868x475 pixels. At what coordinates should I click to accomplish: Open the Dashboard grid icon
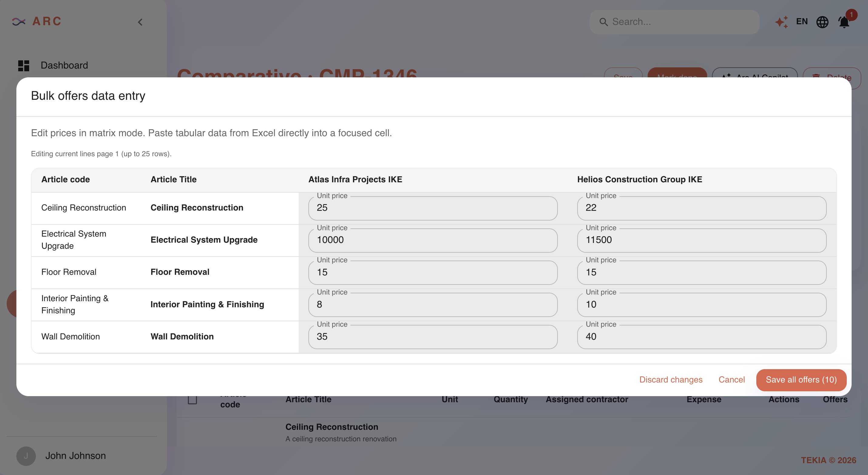coord(24,65)
